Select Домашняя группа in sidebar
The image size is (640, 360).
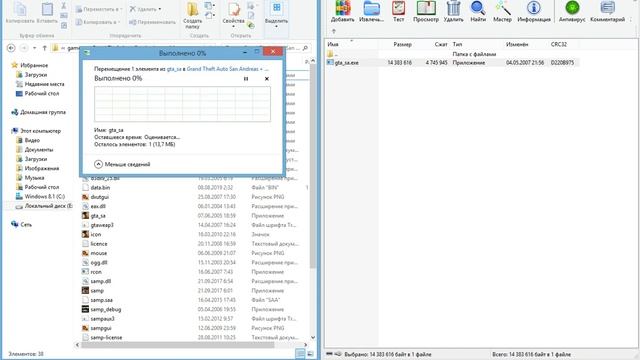pyautogui.click(x=42, y=112)
